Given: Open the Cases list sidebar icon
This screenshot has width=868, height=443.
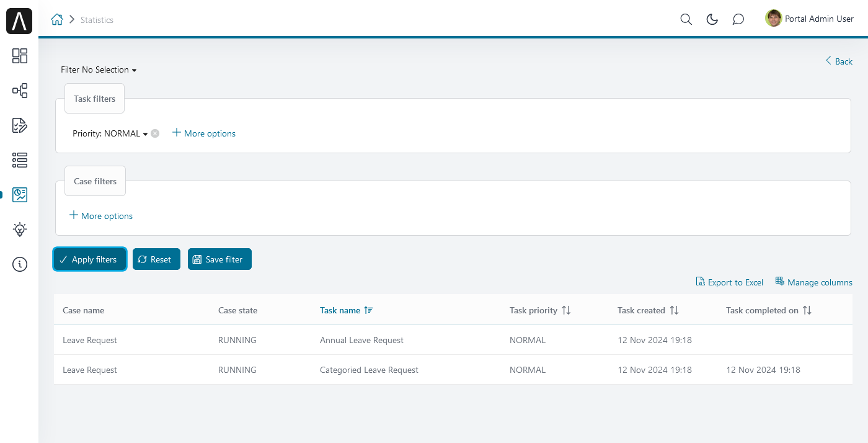Looking at the screenshot, I should click(20, 160).
